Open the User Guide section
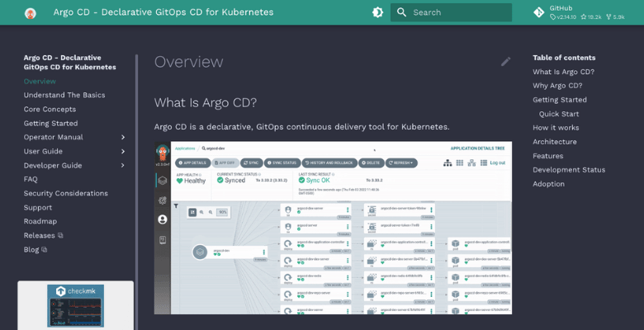Viewport: 644px width, 330px height. click(x=43, y=151)
